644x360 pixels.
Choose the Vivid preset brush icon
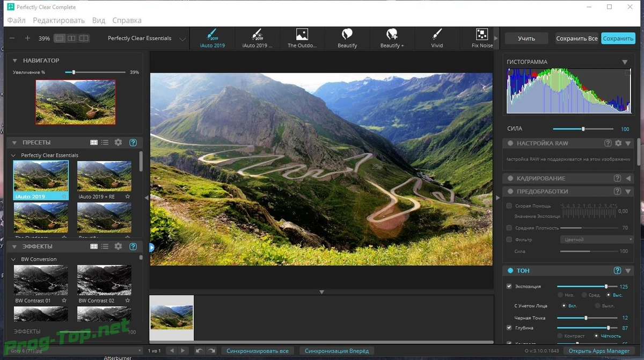(x=437, y=39)
